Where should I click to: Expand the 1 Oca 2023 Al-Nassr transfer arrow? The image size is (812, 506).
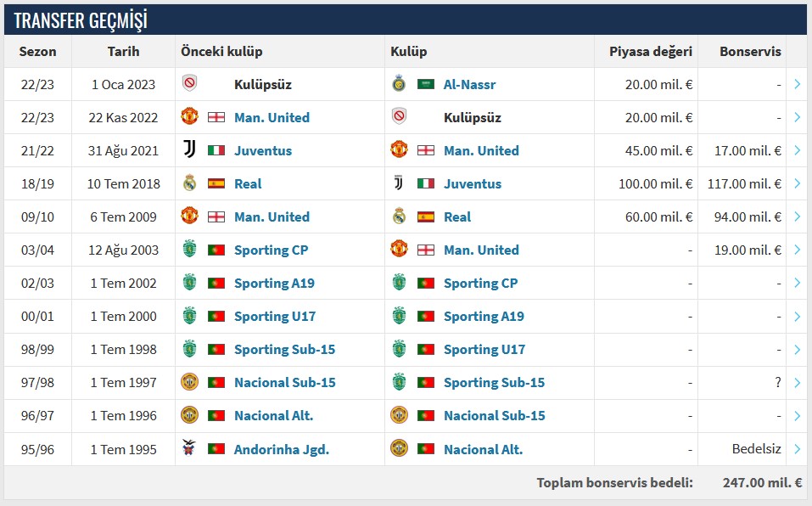click(797, 84)
